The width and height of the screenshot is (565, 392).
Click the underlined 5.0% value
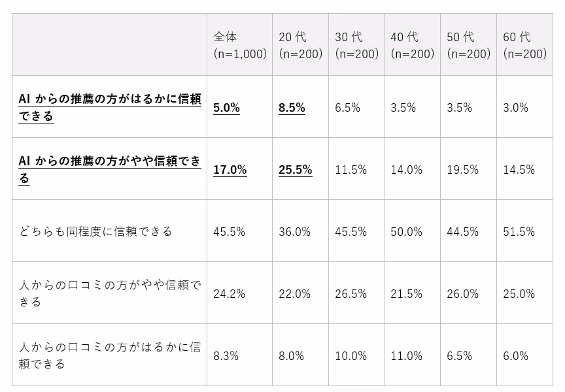click(226, 108)
